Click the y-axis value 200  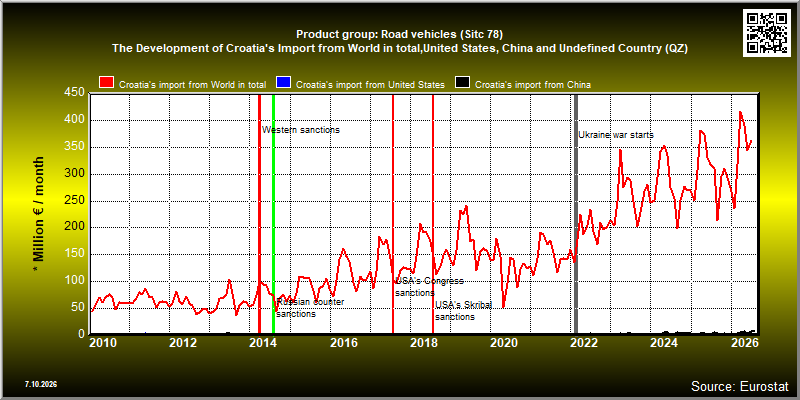point(74,228)
